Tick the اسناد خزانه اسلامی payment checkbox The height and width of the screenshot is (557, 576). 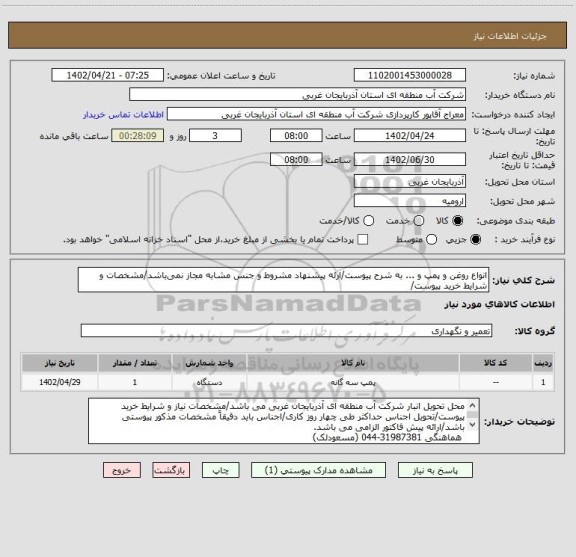363,240
